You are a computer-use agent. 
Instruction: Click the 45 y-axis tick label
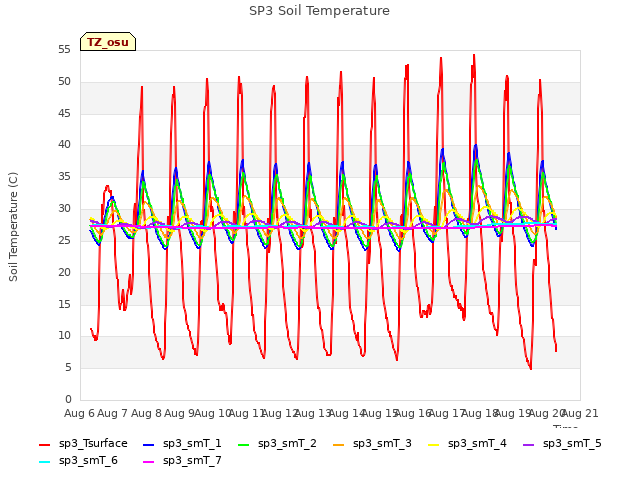pos(64,113)
